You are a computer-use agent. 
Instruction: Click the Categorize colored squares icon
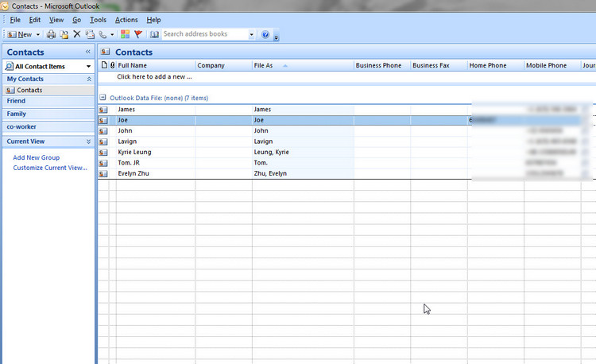pyautogui.click(x=125, y=34)
